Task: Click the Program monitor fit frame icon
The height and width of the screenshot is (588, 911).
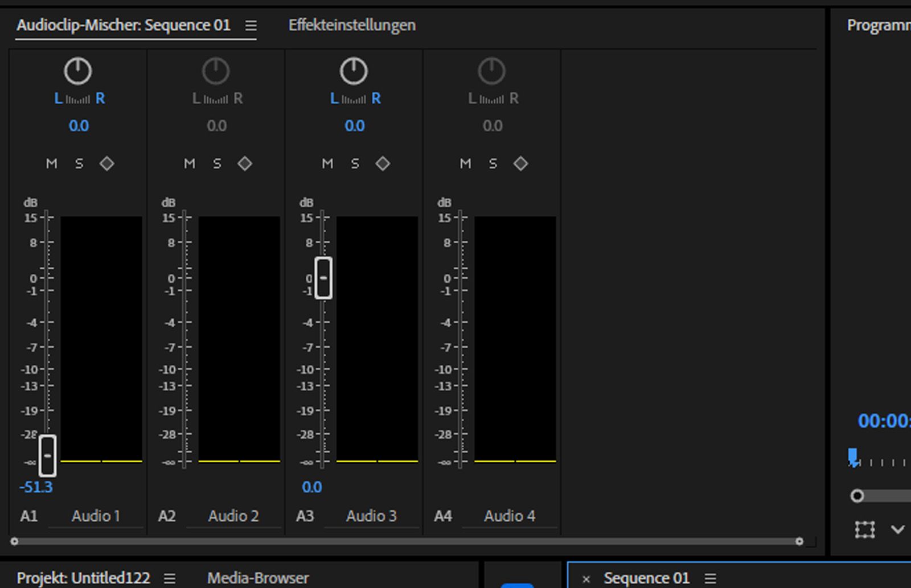Action: (865, 529)
